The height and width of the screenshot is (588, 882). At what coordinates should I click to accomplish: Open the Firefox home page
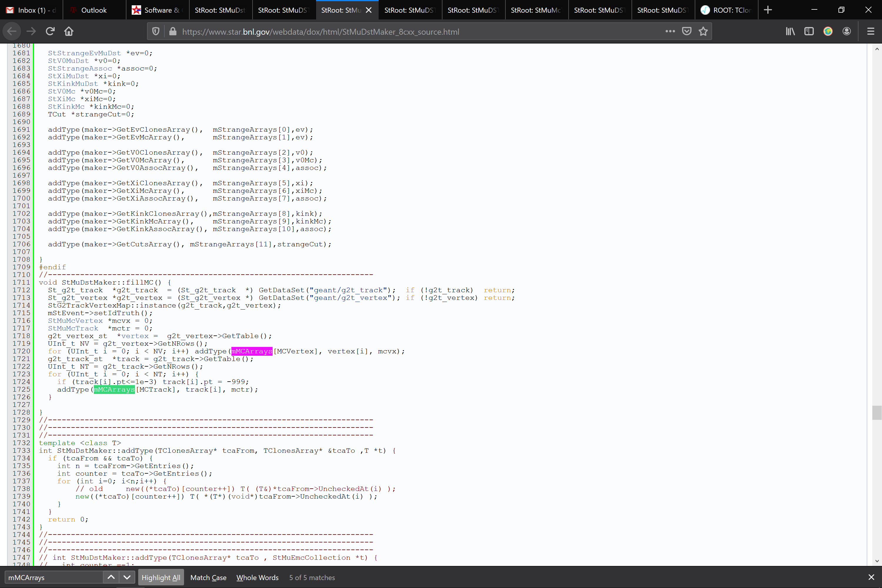pos(69,31)
